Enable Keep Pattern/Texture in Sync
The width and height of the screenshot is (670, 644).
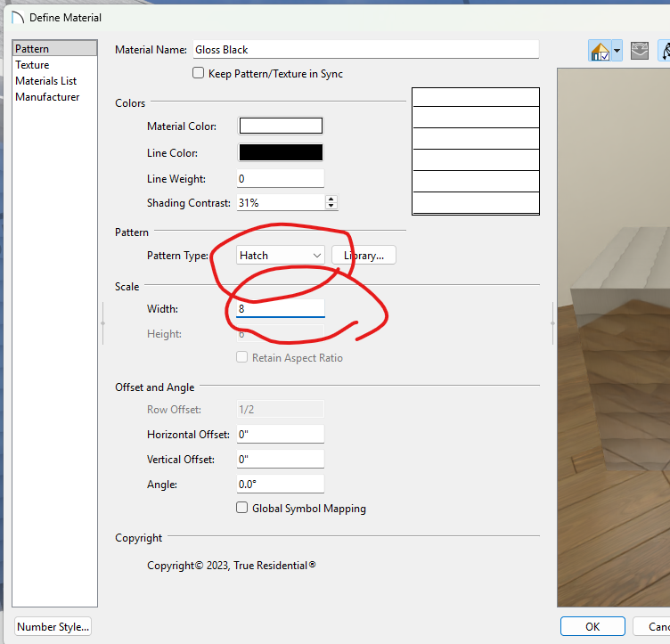pyautogui.click(x=199, y=74)
